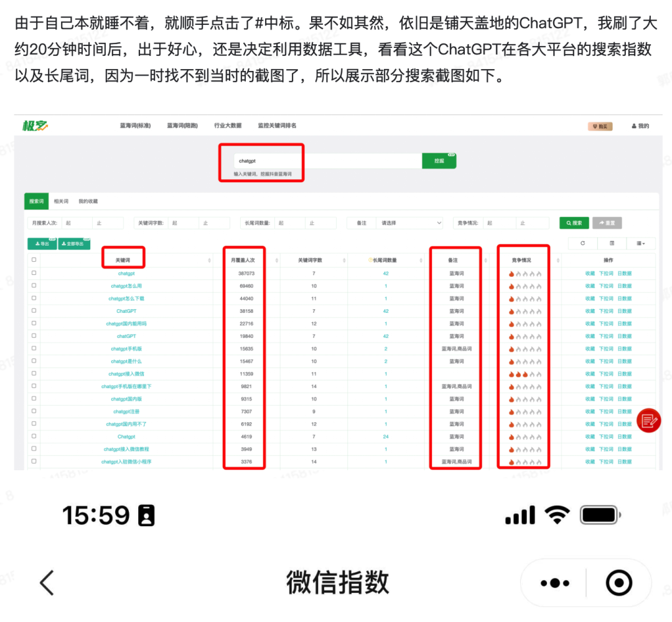Open the chatgpt怎么用 keyword link

(126, 285)
